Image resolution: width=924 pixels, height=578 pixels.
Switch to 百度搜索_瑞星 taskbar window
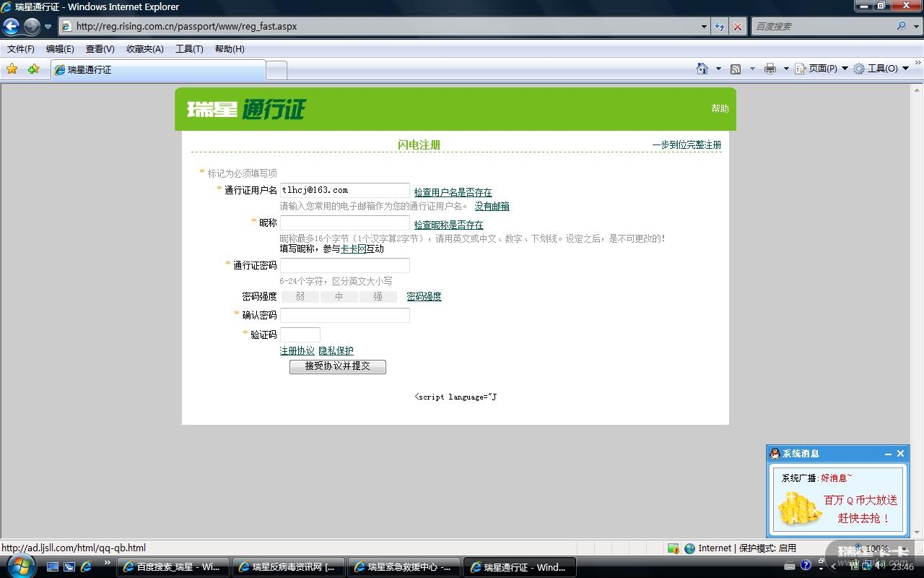(x=173, y=567)
